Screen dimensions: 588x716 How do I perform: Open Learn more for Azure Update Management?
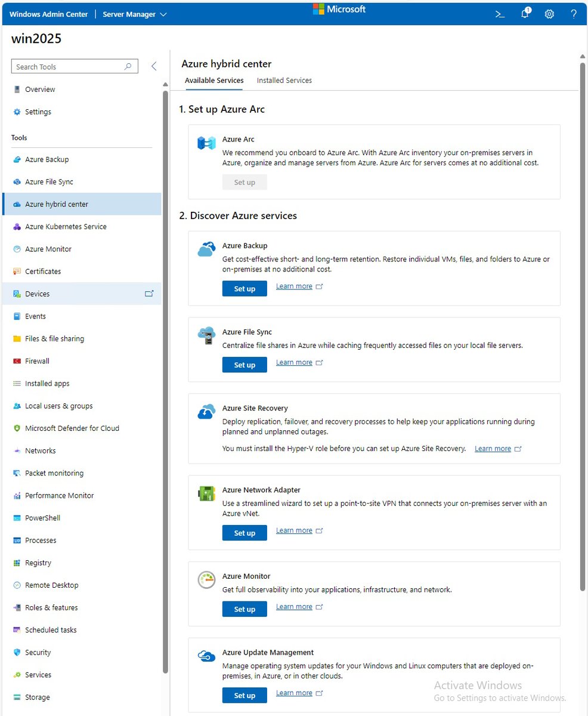coord(299,693)
